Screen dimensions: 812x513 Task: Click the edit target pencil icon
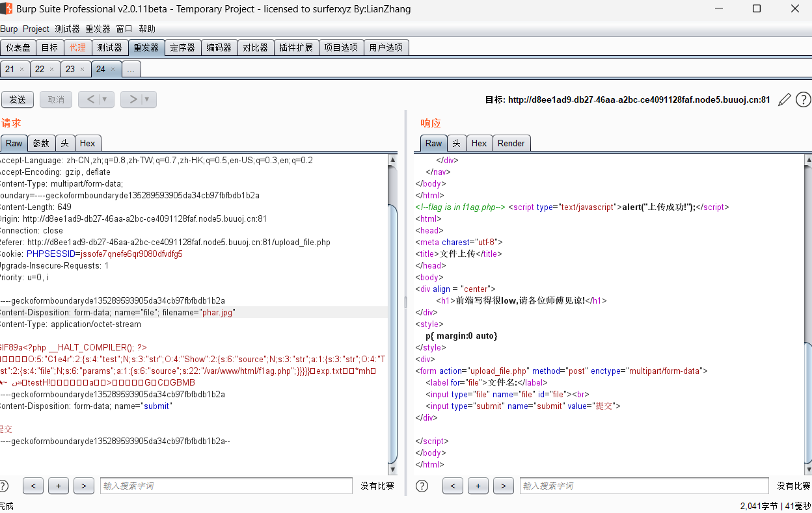click(785, 99)
